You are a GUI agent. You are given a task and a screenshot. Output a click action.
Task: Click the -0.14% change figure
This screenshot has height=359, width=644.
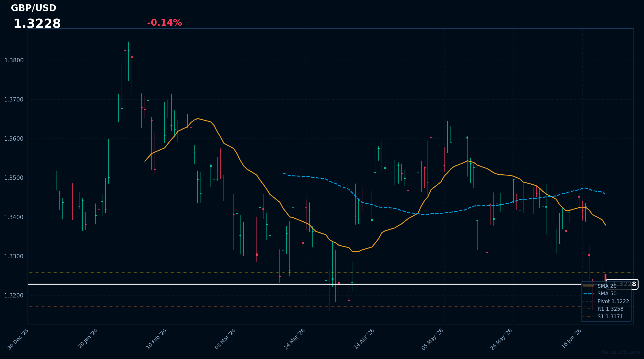tap(164, 23)
